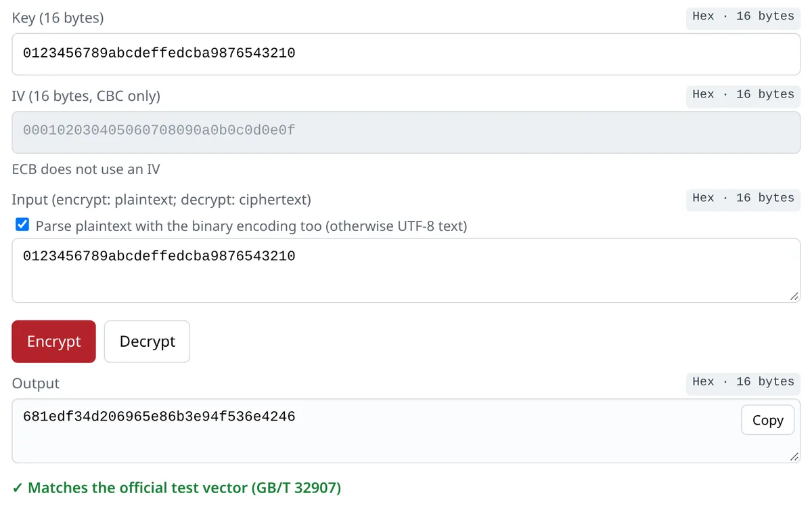Click the Output textarea with ciphertext
The width and height of the screenshot is (812, 508).
pyautogui.click(x=406, y=431)
